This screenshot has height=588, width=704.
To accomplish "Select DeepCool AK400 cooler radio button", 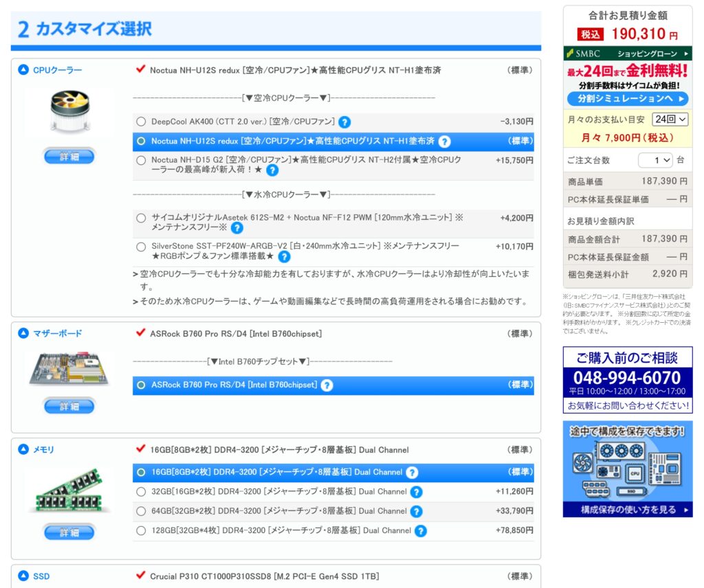I will 141,122.
